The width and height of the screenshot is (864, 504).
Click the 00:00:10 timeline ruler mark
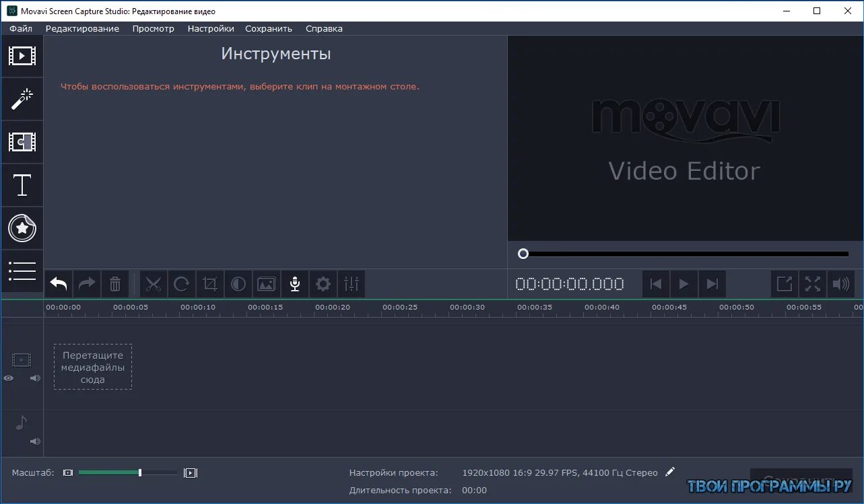198,308
